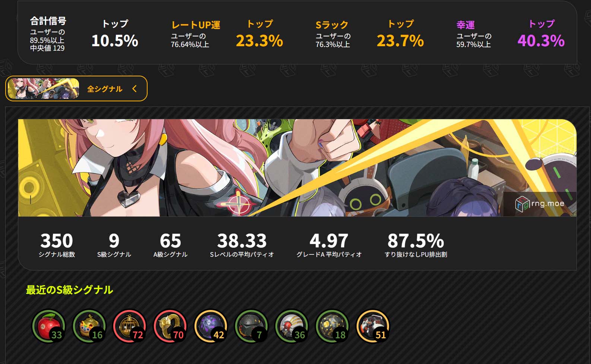Select the gold ring item with pity 70
Viewport: 591px width, 364px height.
pyautogui.click(x=171, y=326)
